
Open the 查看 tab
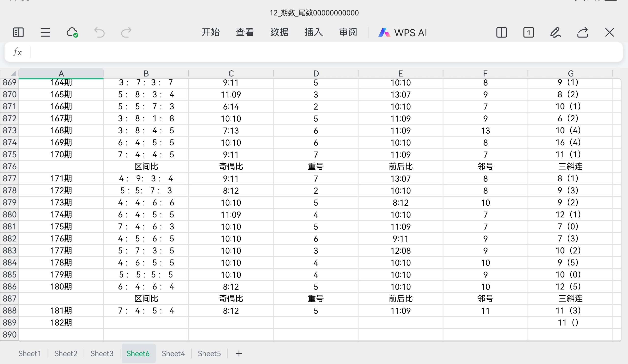(x=245, y=32)
